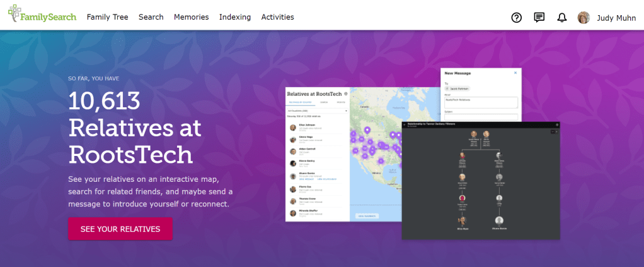
Task: Open the Search menu
Action: (151, 17)
